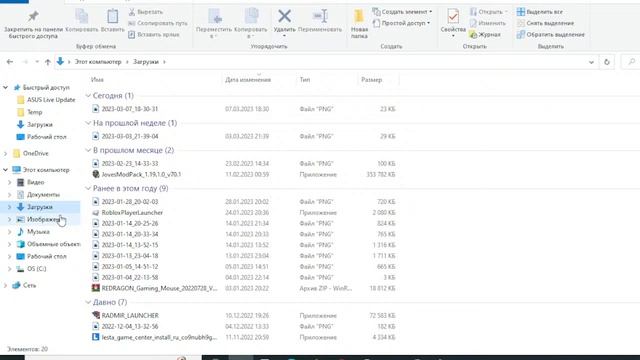640x360 pixels.
Task: Select file 2022-12-04_13-32-56
Action: pyautogui.click(x=130, y=327)
